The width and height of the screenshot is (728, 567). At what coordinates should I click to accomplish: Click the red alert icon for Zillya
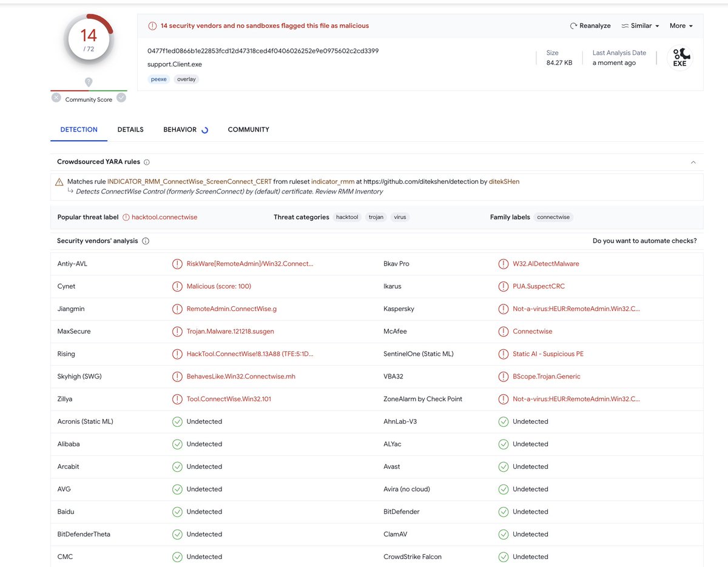point(177,399)
